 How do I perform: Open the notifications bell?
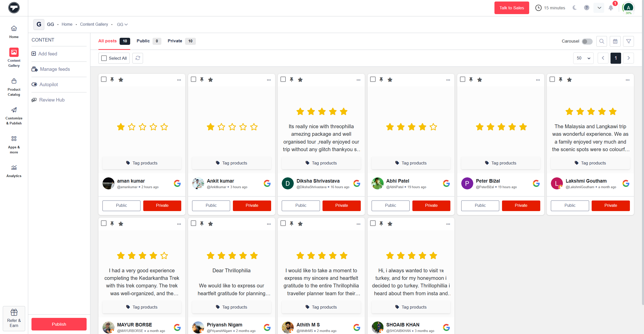tap(611, 8)
